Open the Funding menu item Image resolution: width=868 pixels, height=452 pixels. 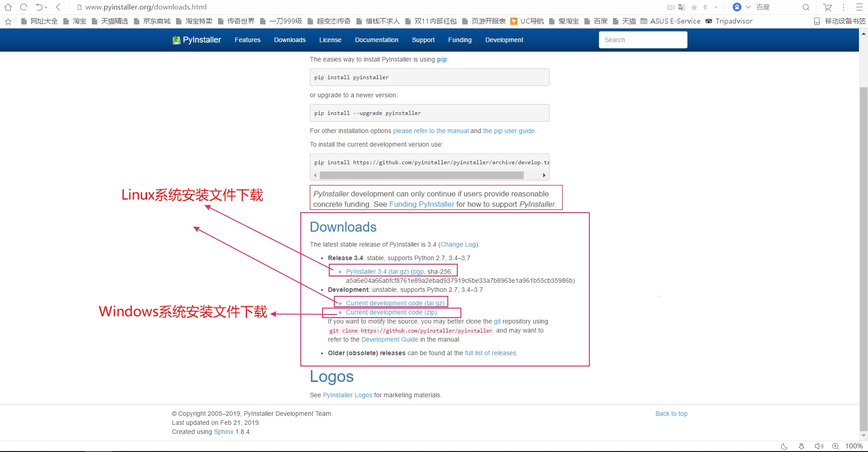pyautogui.click(x=460, y=40)
